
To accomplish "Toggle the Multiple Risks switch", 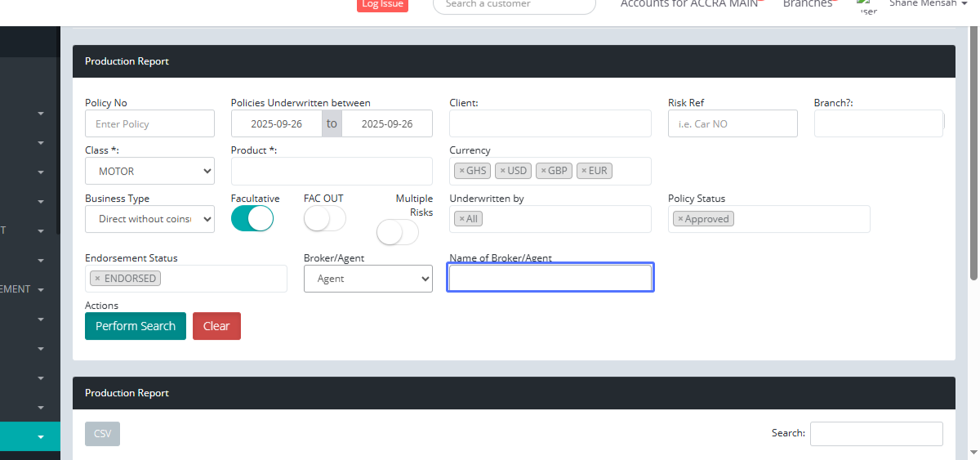I will click(x=397, y=233).
